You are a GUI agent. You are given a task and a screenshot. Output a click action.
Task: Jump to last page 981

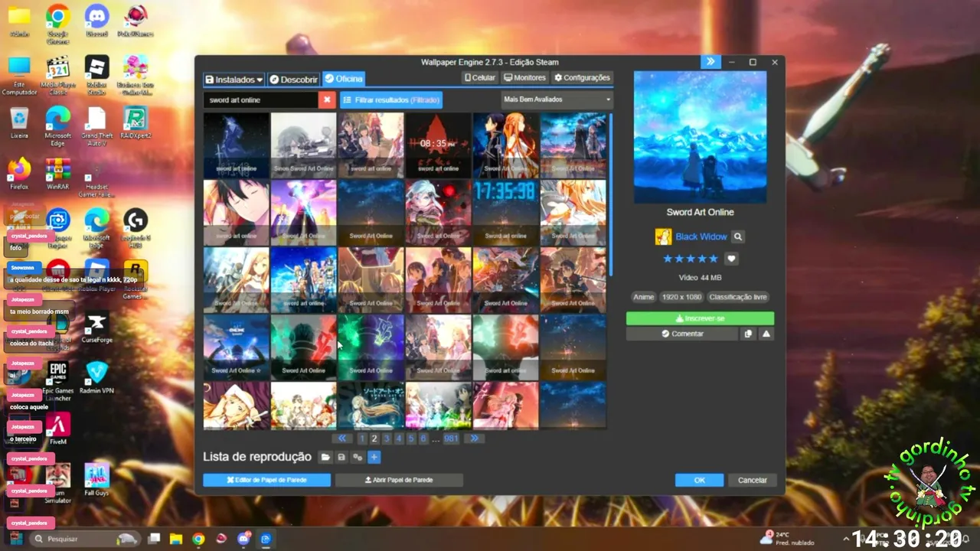(451, 439)
